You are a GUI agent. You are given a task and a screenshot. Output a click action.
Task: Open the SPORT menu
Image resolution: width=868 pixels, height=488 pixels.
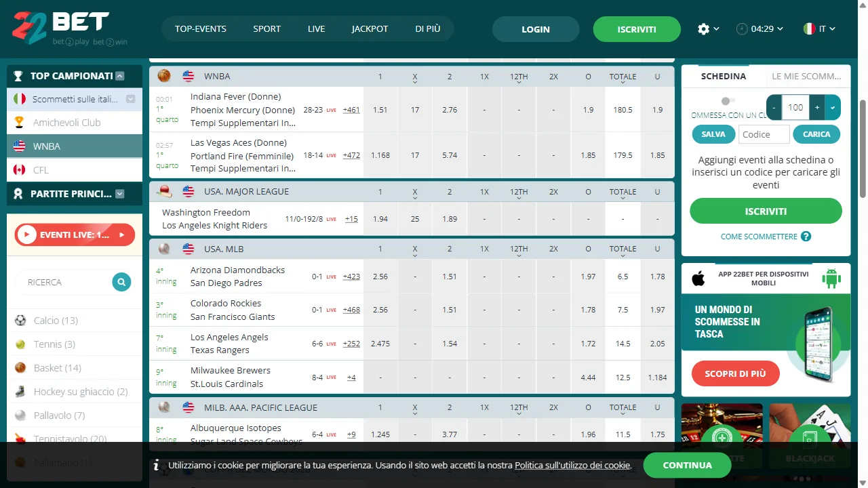coord(267,29)
